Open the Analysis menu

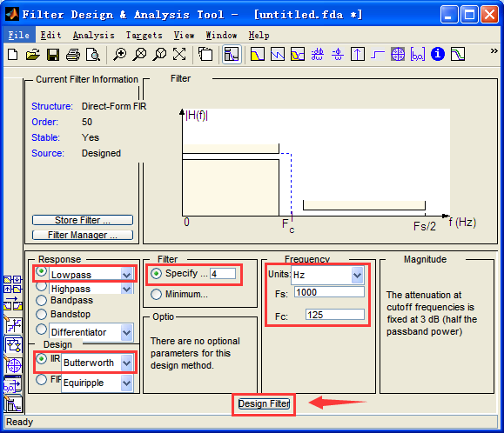[93, 35]
